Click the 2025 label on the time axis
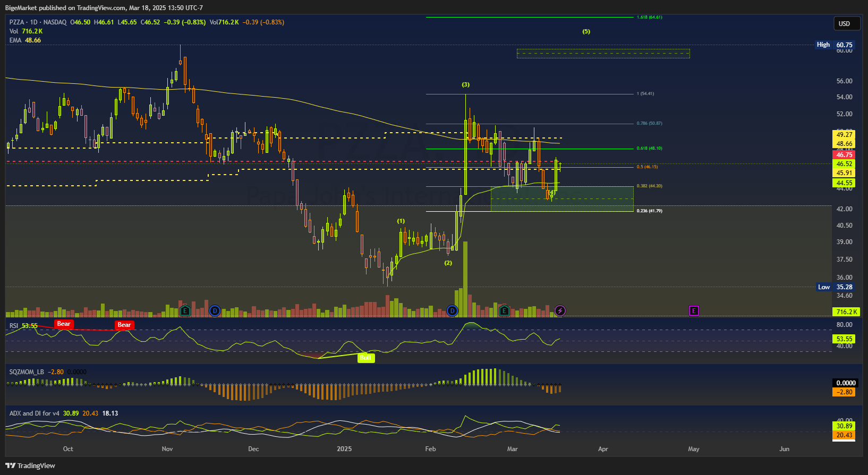868x475 pixels. pos(344,449)
